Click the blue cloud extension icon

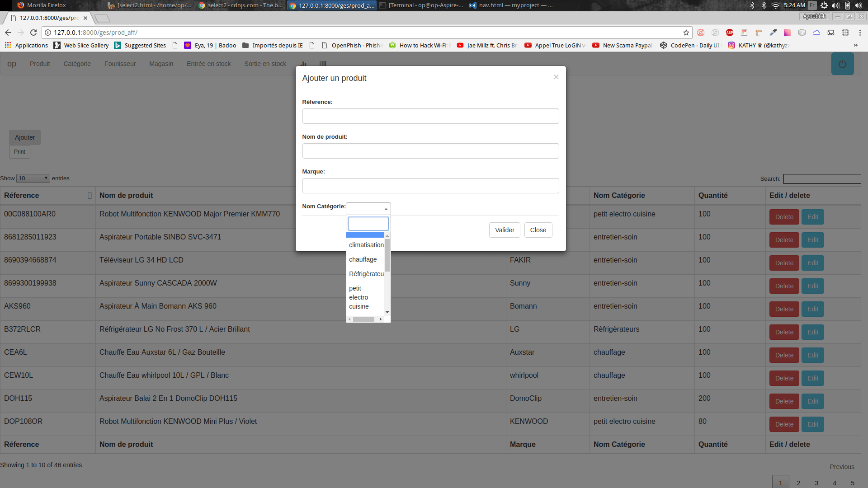click(816, 33)
